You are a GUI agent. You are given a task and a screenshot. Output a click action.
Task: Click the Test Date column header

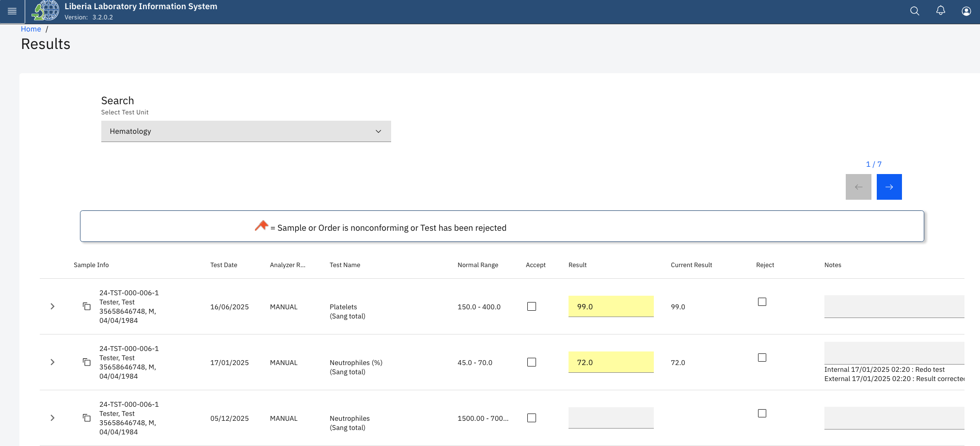(x=224, y=265)
